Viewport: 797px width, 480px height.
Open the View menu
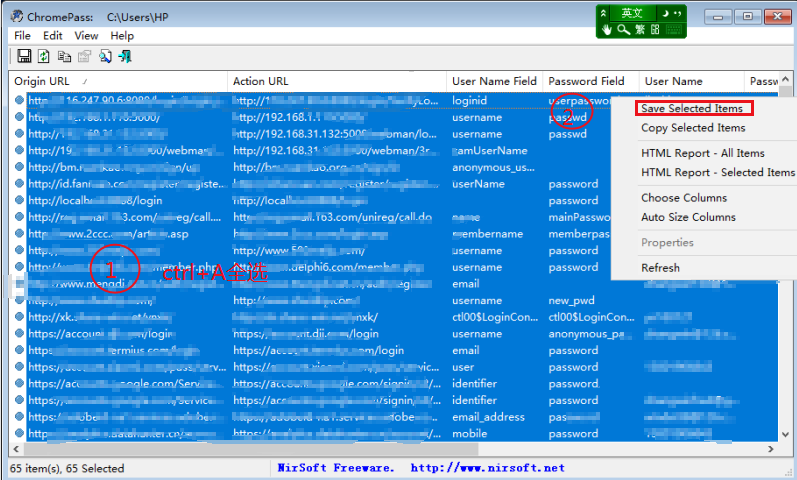coord(86,36)
